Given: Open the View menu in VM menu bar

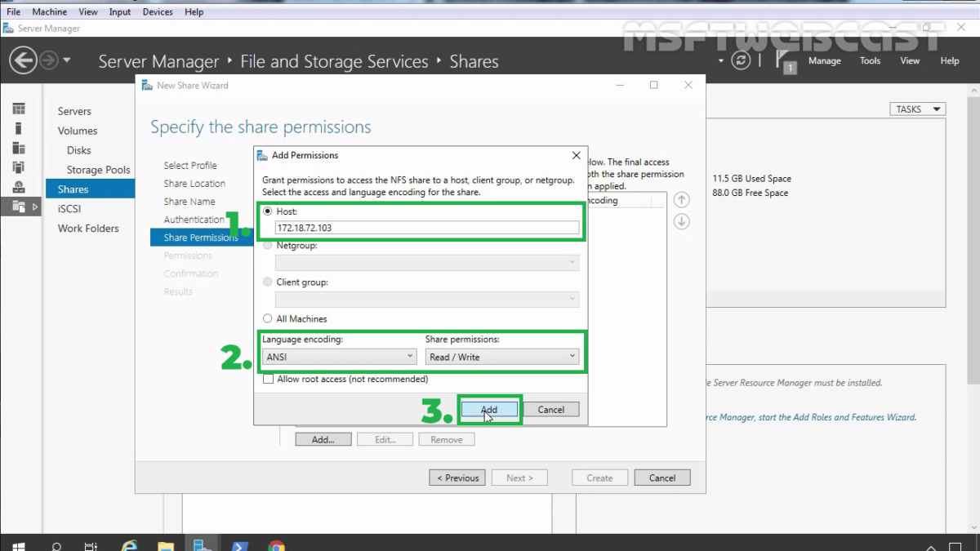Looking at the screenshot, I should point(88,12).
